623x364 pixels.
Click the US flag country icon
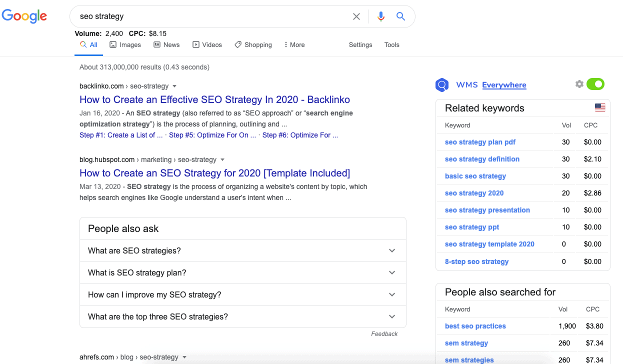tap(600, 107)
